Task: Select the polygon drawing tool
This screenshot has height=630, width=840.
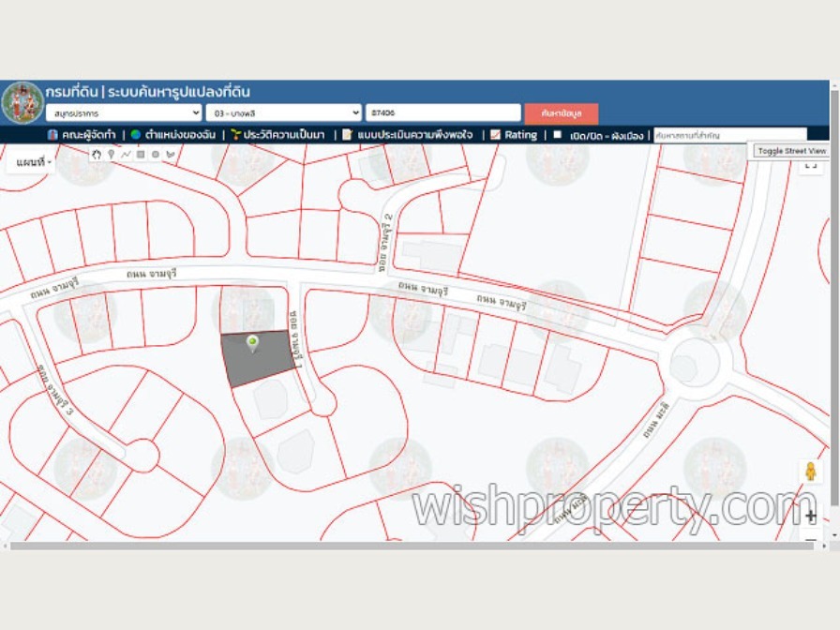Action: [x=171, y=155]
